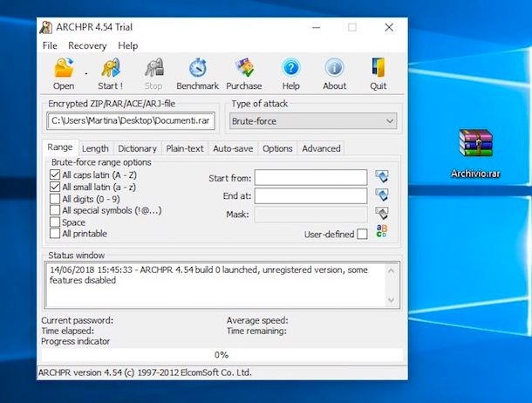Switch to the Options tab

[277, 148]
